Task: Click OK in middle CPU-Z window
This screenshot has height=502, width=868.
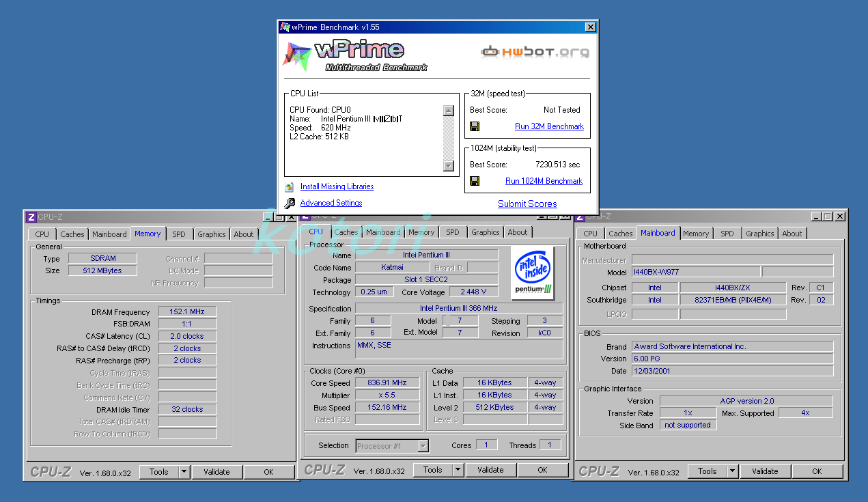Action: pos(542,469)
